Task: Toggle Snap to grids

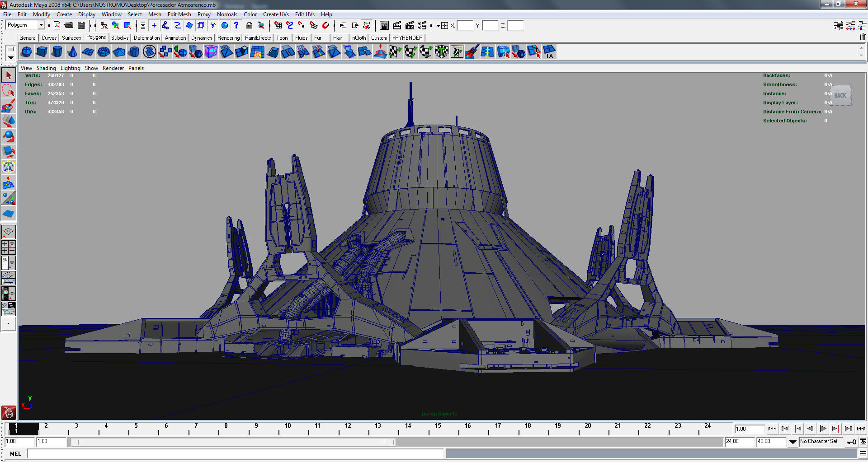Action: tap(278, 25)
